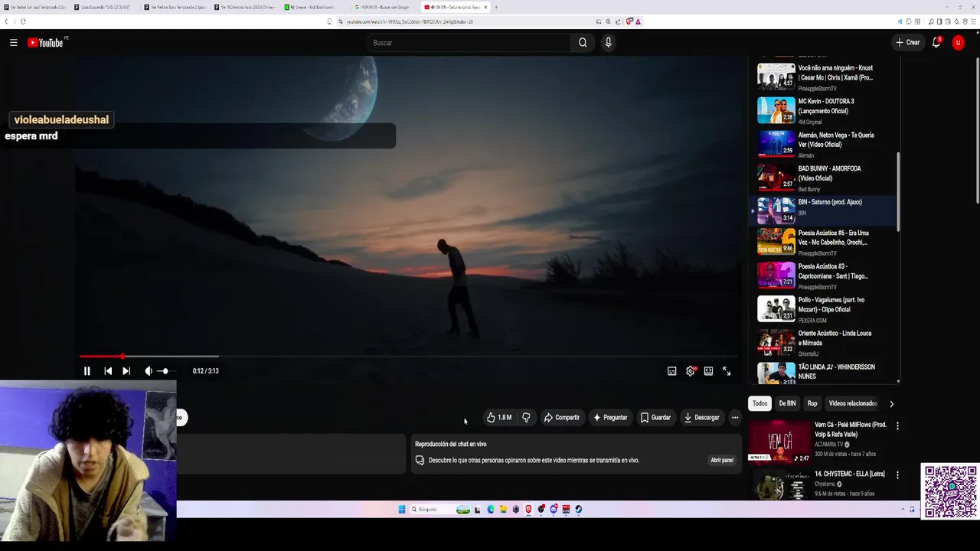Adjust the volume slider
This screenshot has width=980, height=551.
point(165,371)
